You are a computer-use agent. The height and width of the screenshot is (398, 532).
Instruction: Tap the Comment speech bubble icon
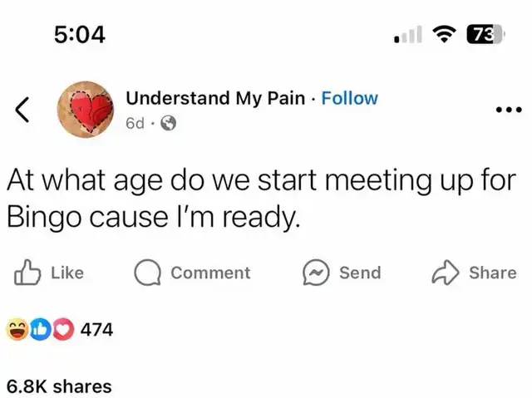147,273
